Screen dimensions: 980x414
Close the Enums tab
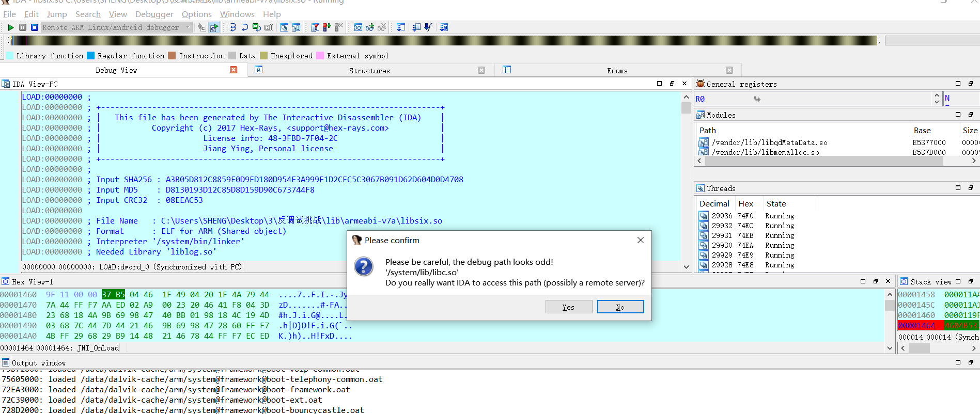click(729, 70)
